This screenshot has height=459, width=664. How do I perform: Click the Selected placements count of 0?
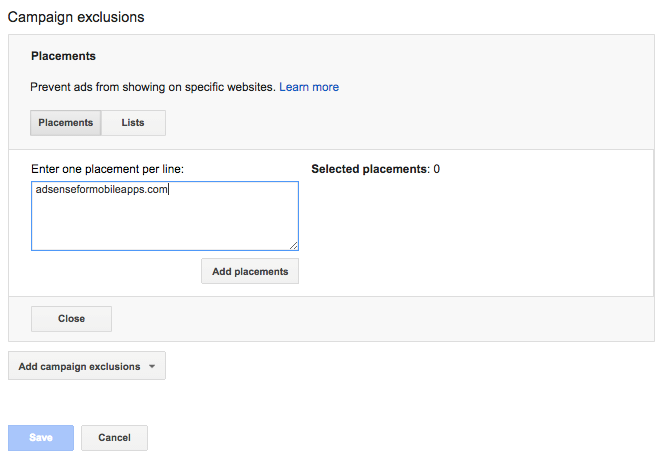[x=437, y=169]
